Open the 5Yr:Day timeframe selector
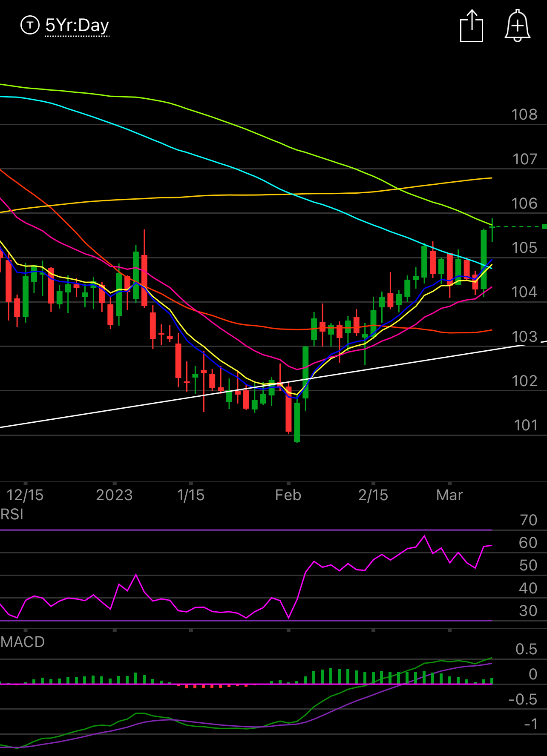The width and height of the screenshot is (547, 756). pos(77,26)
